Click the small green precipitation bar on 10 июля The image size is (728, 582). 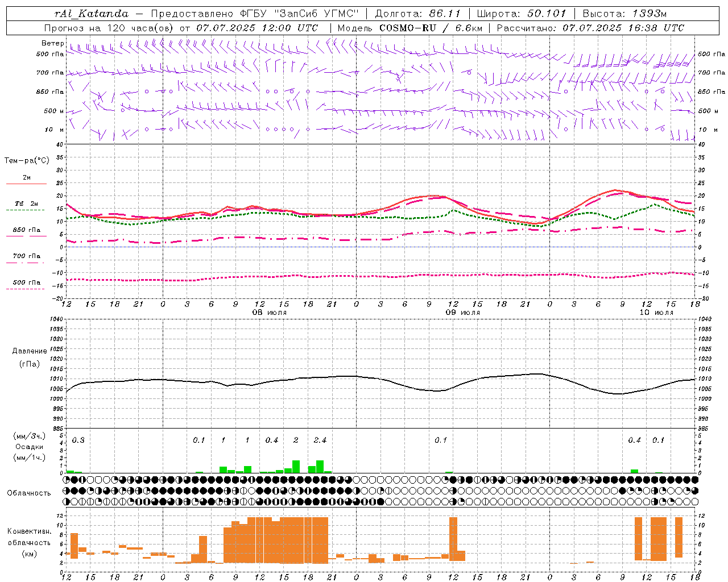tap(634, 471)
